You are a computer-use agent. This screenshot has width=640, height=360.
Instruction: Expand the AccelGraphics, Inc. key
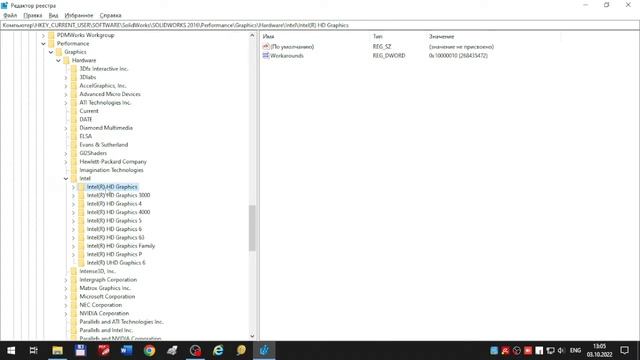(66, 86)
